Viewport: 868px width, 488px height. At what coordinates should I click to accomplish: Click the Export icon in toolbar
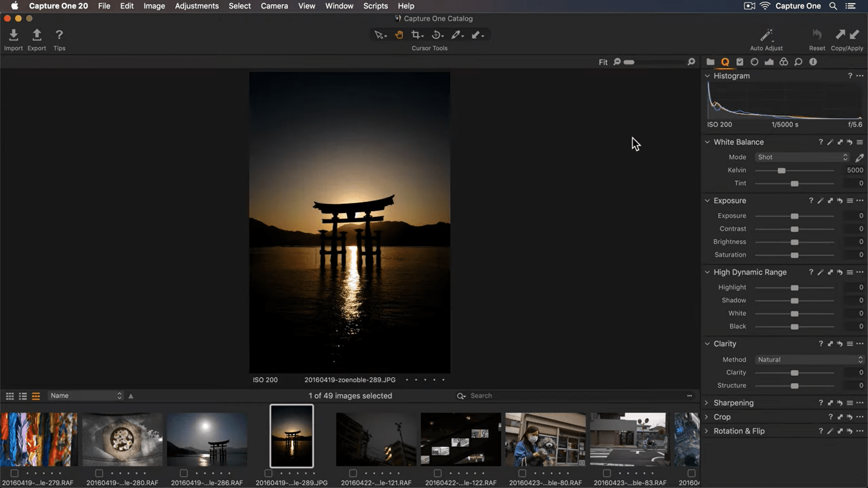click(37, 35)
